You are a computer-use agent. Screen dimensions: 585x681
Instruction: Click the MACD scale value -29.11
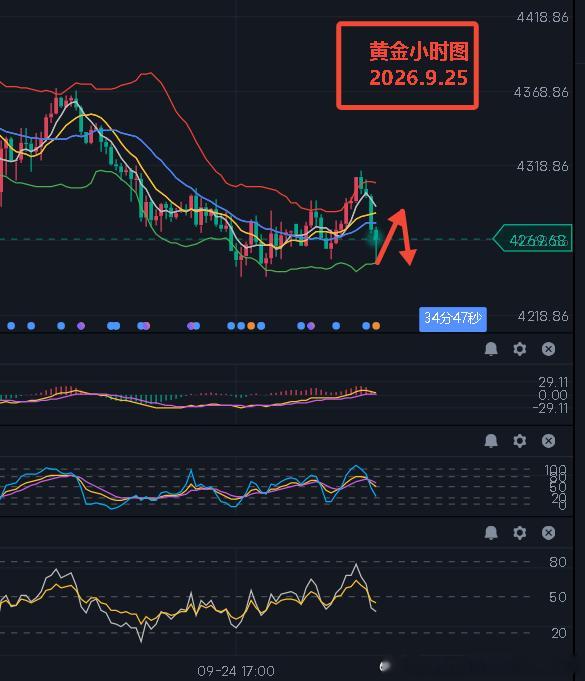click(550, 408)
